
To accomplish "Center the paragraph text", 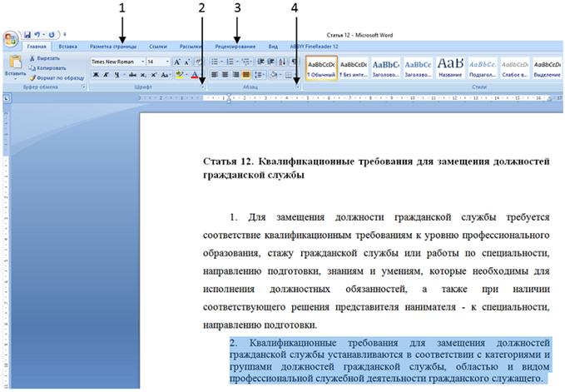I will click(x=226, y=75).
